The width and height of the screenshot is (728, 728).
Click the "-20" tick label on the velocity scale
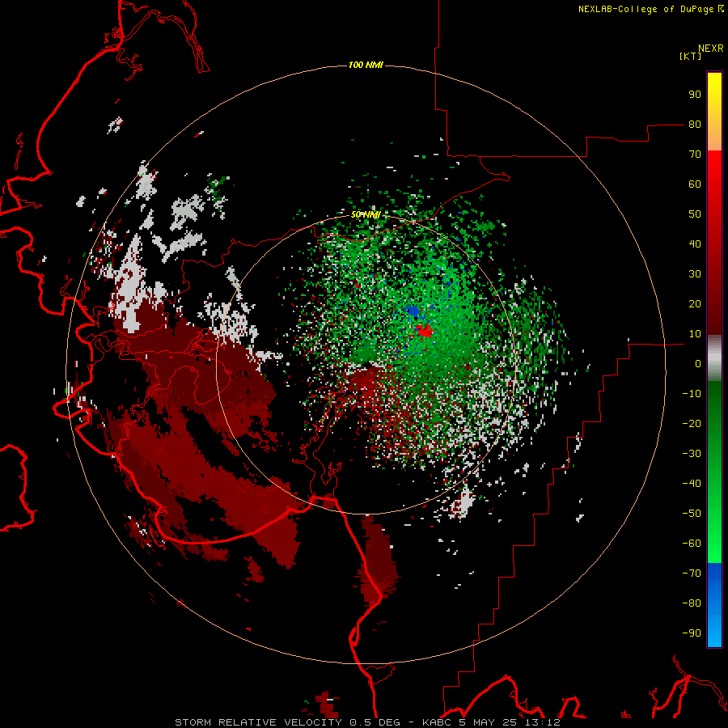coord(692,423)
